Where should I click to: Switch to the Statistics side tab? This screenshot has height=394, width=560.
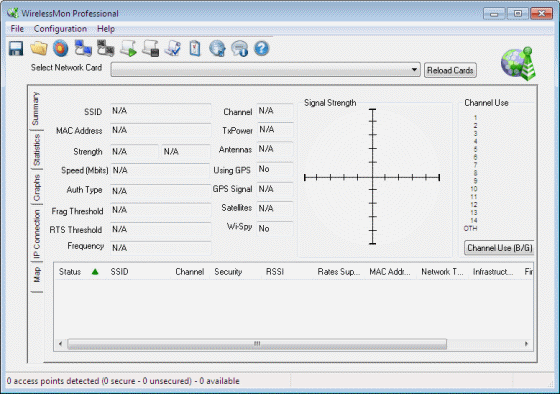[37, 150]
